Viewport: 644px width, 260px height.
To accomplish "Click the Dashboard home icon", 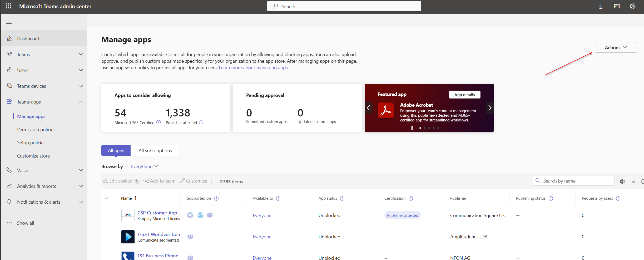I will pos(9,38).
